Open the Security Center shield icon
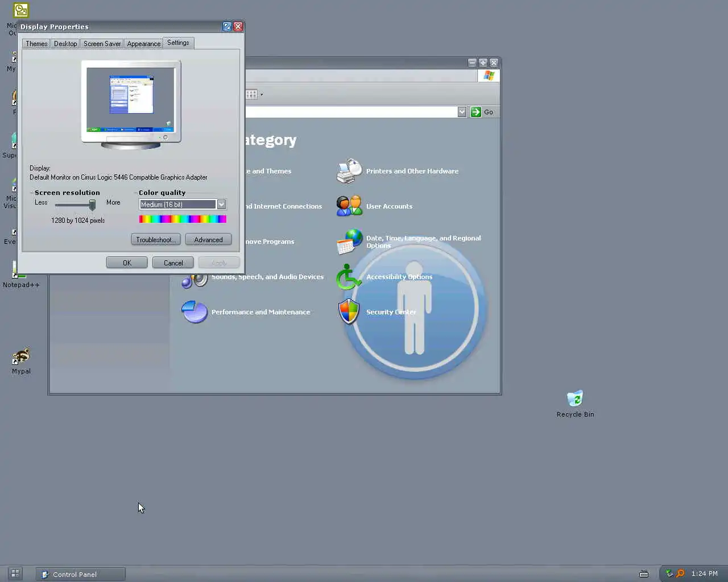The image size is (728, 582). pos(349,311)
